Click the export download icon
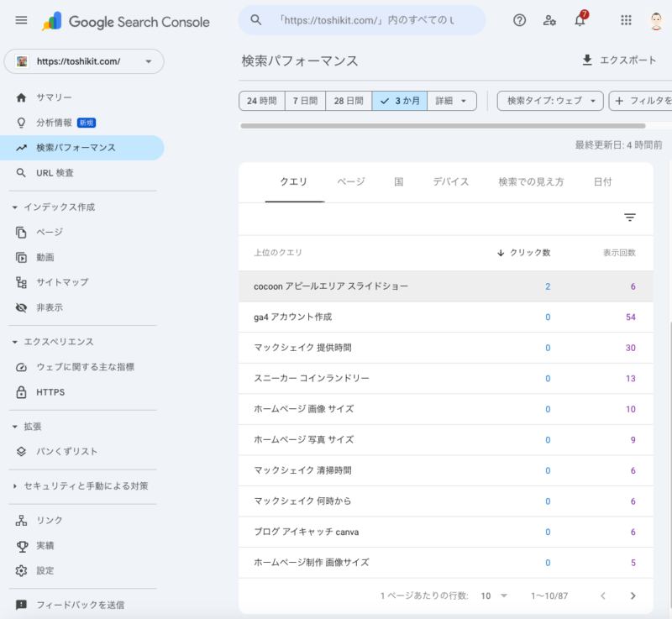This screenshot has height=619, width=672. (x=587, y=60)
